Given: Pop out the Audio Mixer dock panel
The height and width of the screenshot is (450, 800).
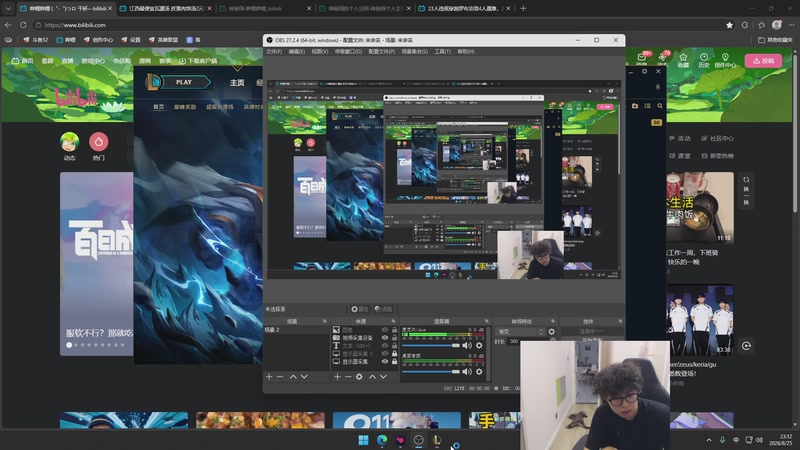Looking at the screenshot, I should tap(486, 321).
